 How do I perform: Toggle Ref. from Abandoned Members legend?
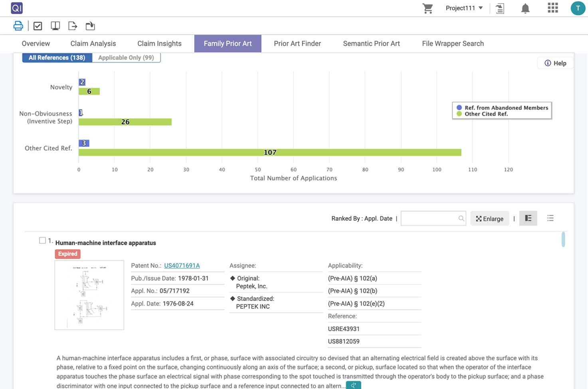click(502, 108)
